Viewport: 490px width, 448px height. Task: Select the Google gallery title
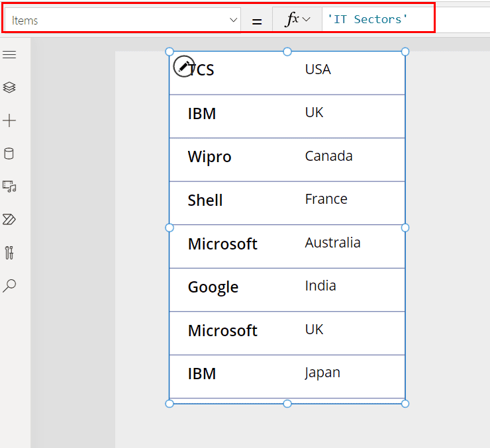pos(213,288)
